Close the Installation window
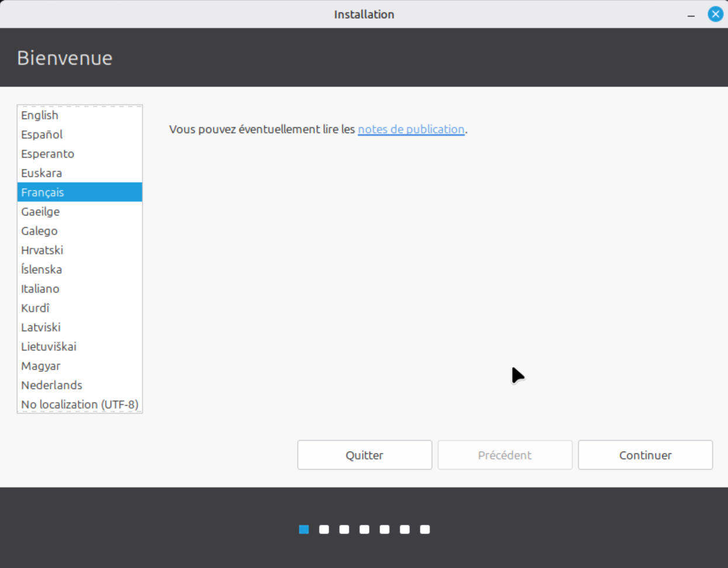The height and width of the screenshot is (568, 728). 715,14
